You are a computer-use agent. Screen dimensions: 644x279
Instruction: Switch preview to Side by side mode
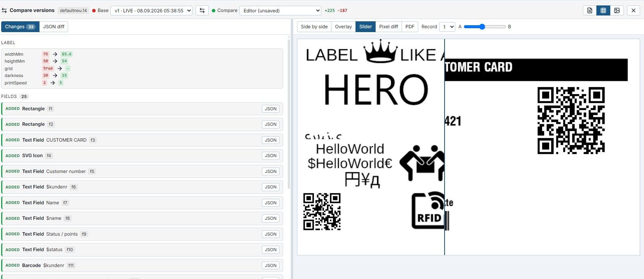314,27
